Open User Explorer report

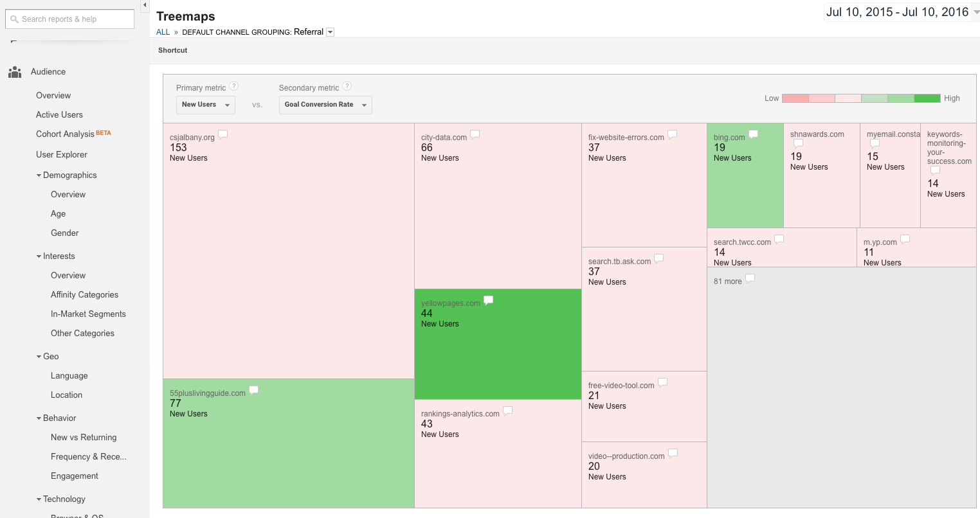pos(62,154)
